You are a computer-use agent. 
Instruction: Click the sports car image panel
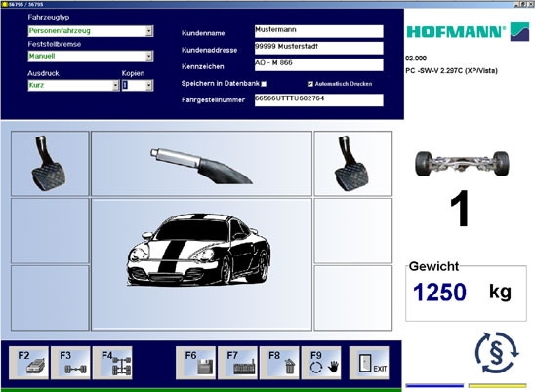point(202,264)
